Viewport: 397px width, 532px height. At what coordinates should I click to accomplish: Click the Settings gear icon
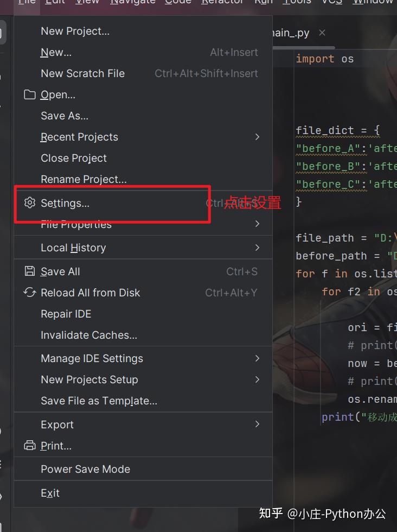coord(30,203)
